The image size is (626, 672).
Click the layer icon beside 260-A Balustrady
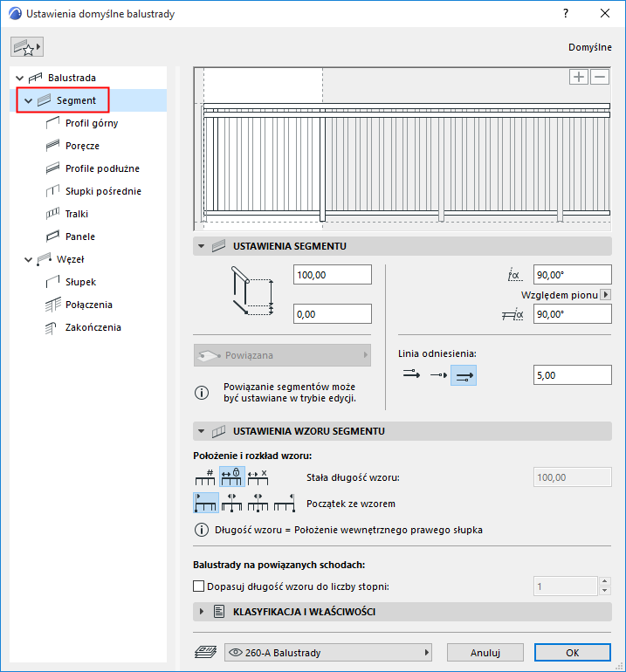(205, 653)
